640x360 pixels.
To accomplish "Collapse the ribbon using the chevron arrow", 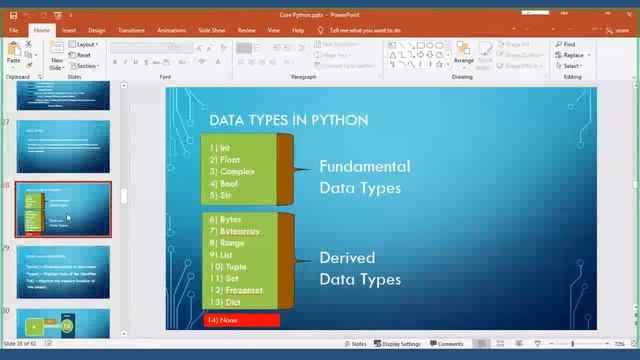I will tap(634, 77).
